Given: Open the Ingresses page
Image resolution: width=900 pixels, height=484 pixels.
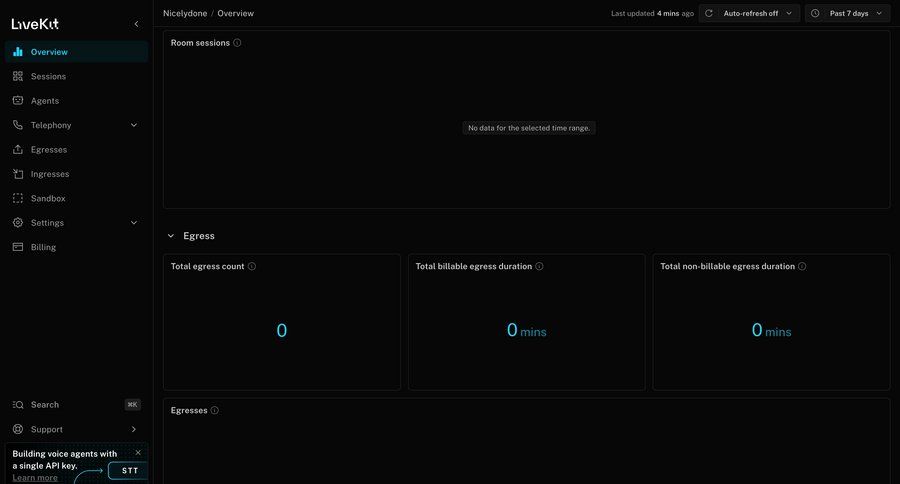Looking at the screenshot, I should pos(76,174).
